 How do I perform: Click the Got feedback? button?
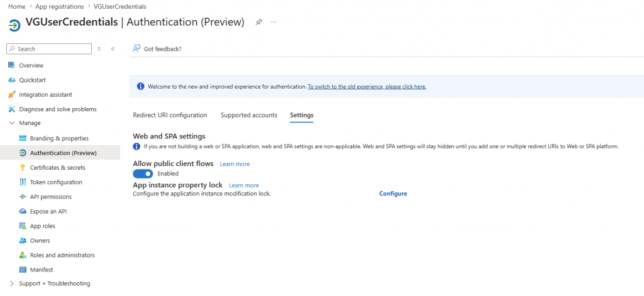(x=157, y=49)
